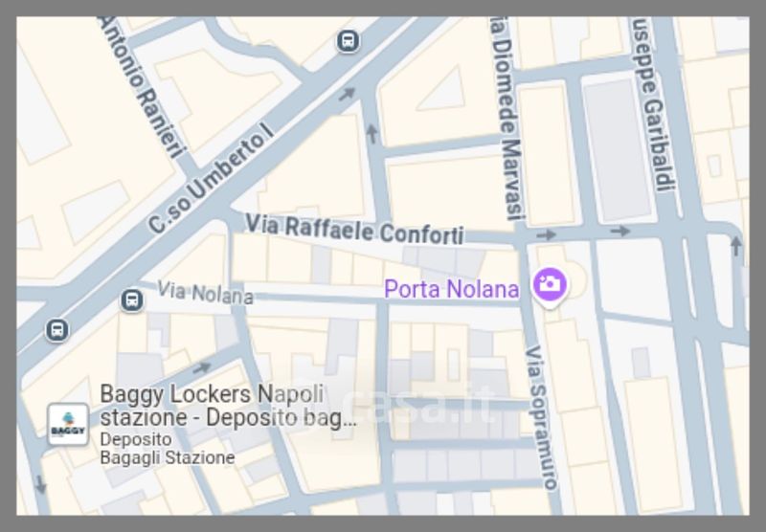The height and width of the screenshot is (532, 766).
Task: Select the C.so Umberto I street label
Action: 211,178
